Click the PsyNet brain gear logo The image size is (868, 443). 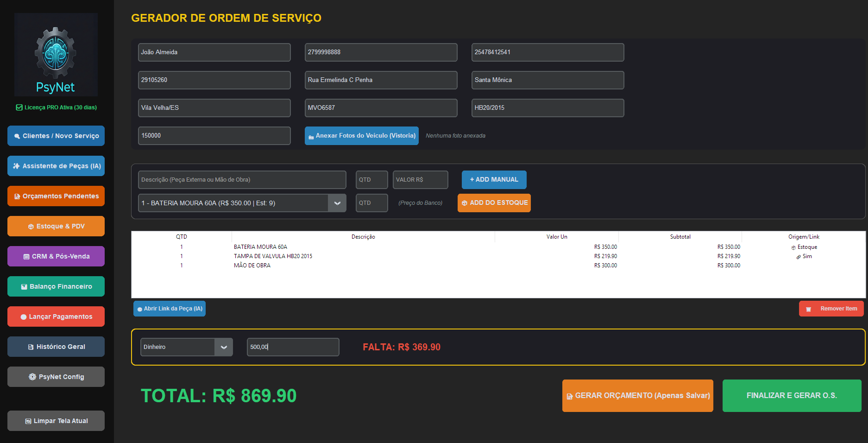tap(56, 54)
